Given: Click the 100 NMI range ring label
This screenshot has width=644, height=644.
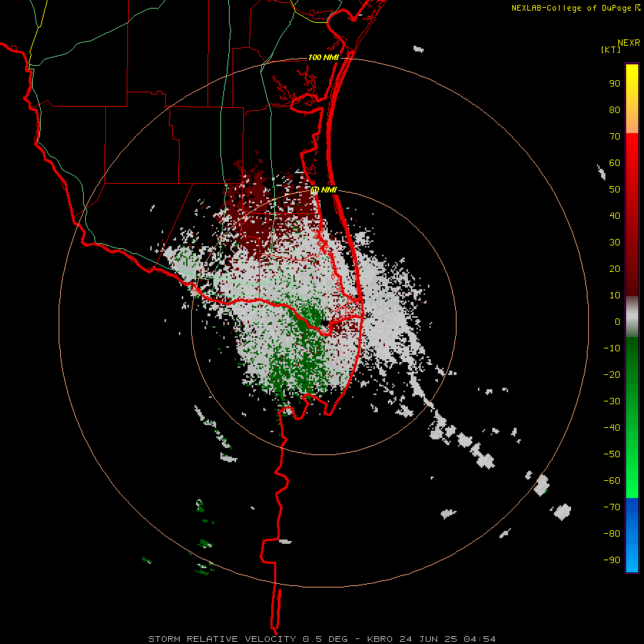Looking at the screenshot, I should [x=323, y=57].
